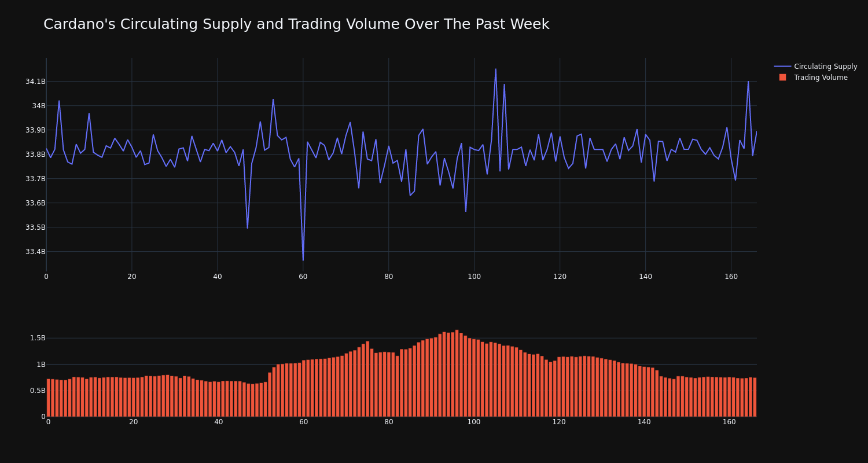Click the blue Circulating Supply legend line
The image size is (868, 463).
coord(782,67)
